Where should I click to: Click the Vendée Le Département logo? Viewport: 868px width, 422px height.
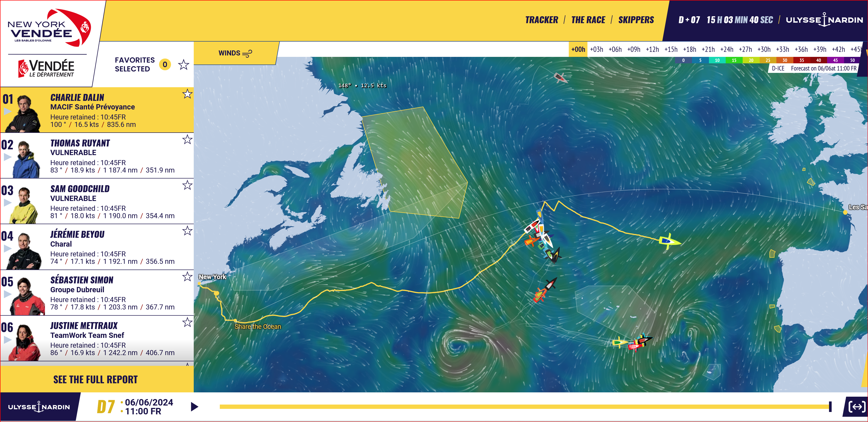[x=46, y=68]
